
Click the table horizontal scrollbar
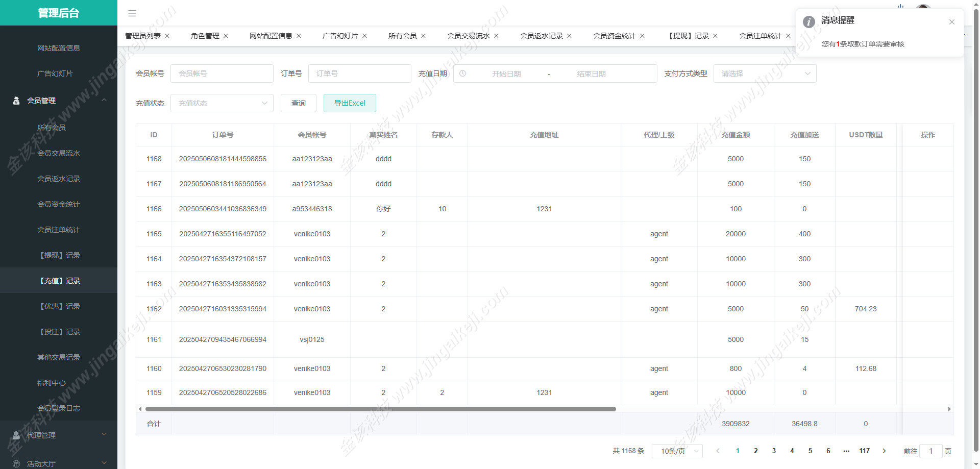click(381, 409)
